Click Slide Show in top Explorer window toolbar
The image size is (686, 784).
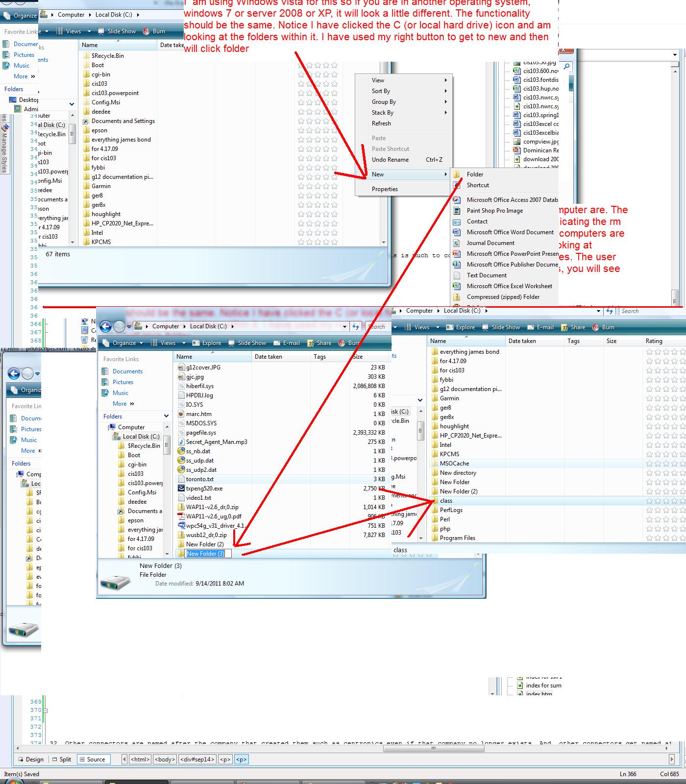click(x=117, y=31)
